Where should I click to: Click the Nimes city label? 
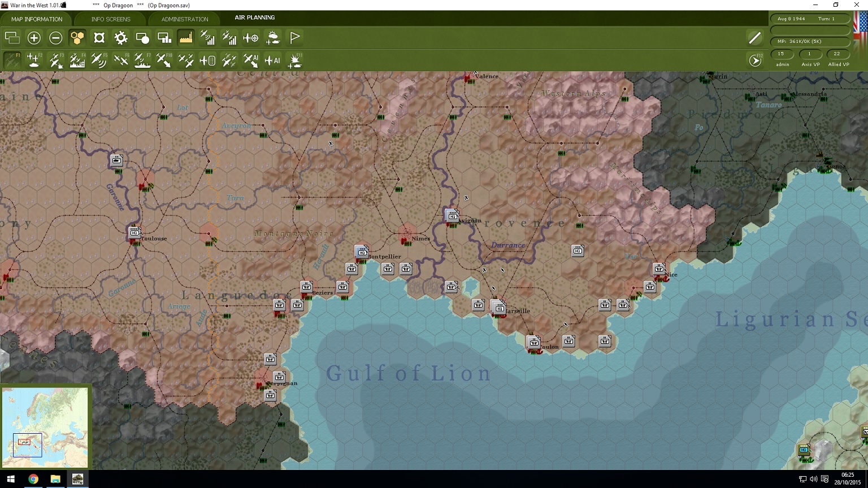pyautogui.click(x=421, y=238)
